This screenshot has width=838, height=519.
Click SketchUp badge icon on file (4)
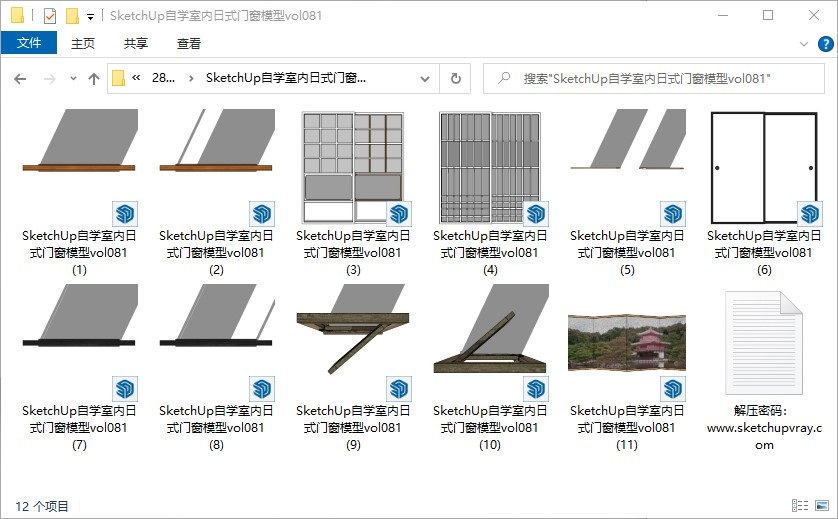click(x=536, y=214)
